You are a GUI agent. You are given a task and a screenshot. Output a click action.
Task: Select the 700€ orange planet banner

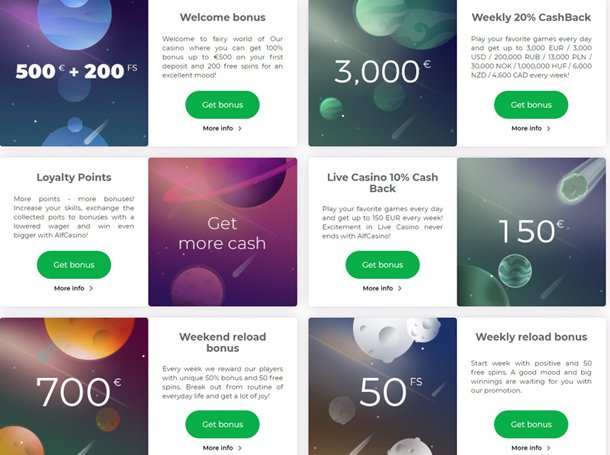(74, 386)
